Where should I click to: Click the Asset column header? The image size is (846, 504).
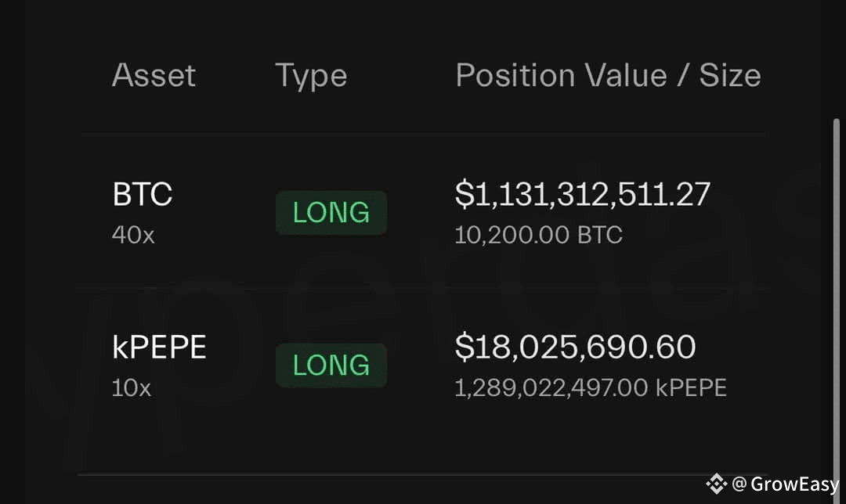coord(154,75)
